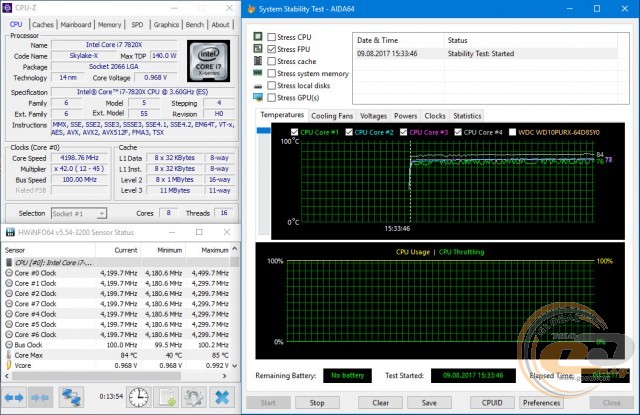Switch to the Voltages tab in AIDA64
640x415 pixels.
pos(373,116)
